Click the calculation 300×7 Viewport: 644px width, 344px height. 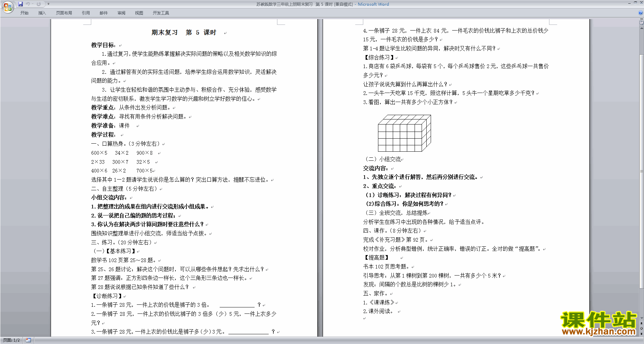pyautogui.click(x=120, y=162)
